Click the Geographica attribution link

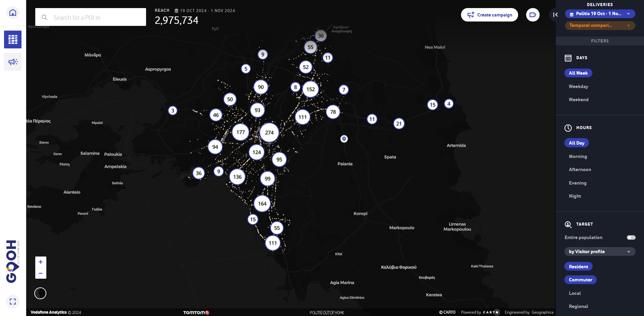coord(542,312)
